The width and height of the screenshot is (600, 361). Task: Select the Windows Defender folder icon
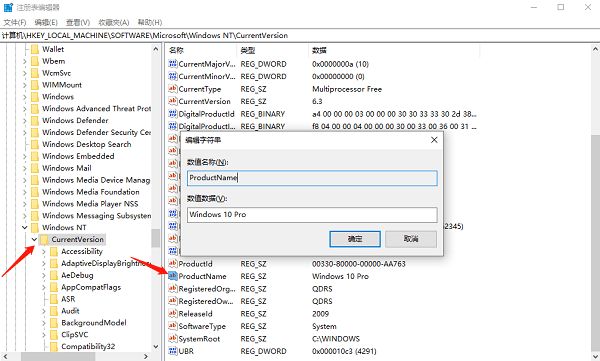pos(35,121)
